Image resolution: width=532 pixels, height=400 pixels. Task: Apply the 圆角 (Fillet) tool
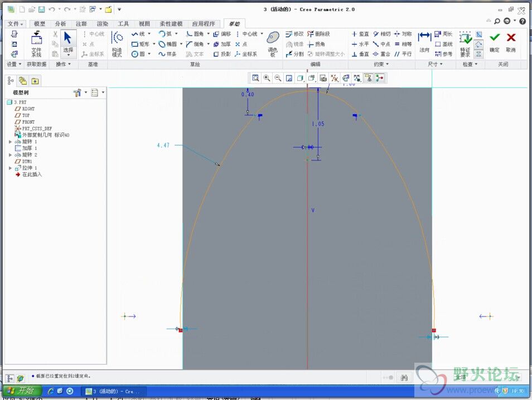tap(195, 34)
